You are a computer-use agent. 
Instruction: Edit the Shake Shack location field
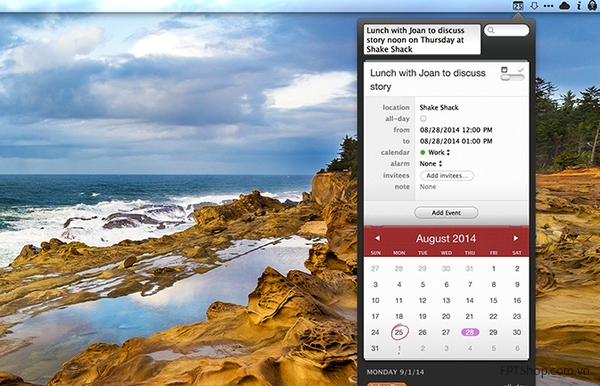tap(439, 107)
